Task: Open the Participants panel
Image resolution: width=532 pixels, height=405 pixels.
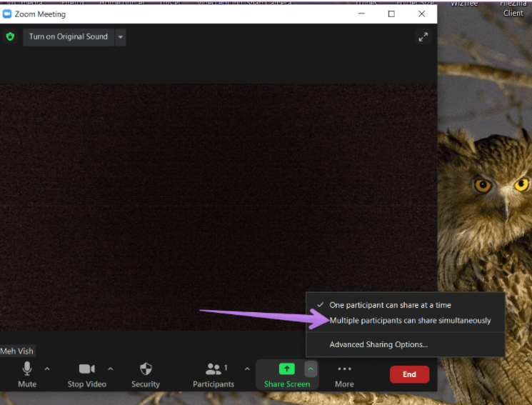Action: tap(214, 374)
